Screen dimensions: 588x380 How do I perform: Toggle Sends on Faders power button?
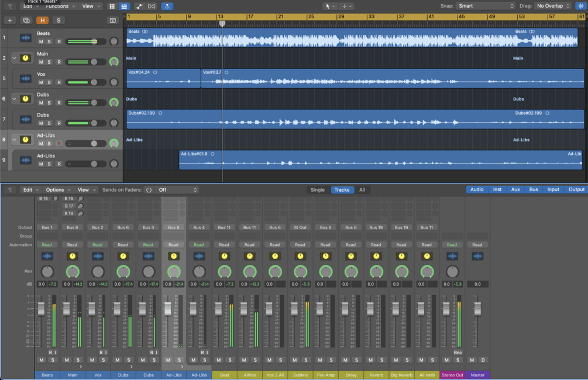tap(149, 190)
